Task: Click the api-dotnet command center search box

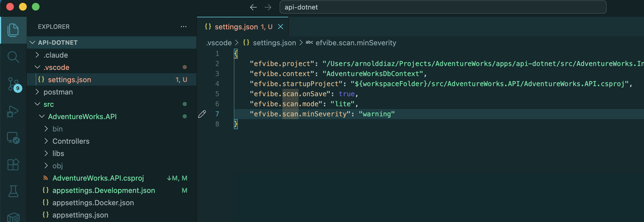Action: coord(443,7)
